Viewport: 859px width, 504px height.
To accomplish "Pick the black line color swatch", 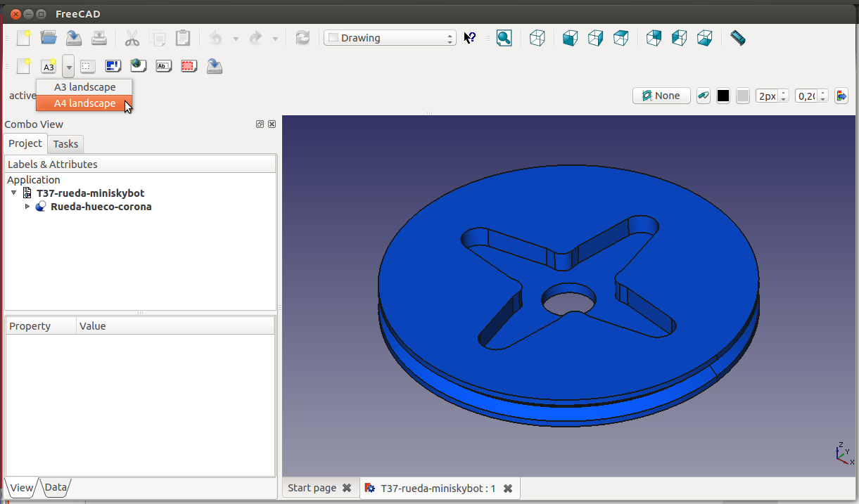I will 723,96.
